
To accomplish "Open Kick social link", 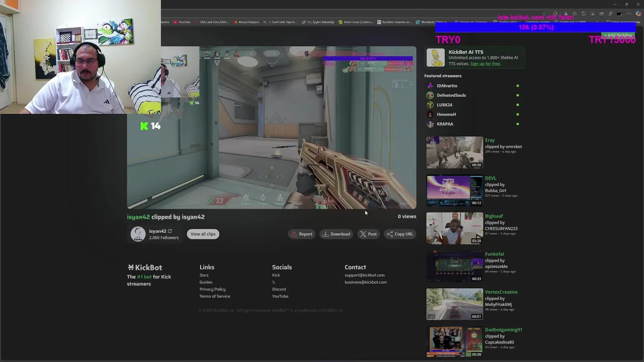I will [x=276, y=275].
